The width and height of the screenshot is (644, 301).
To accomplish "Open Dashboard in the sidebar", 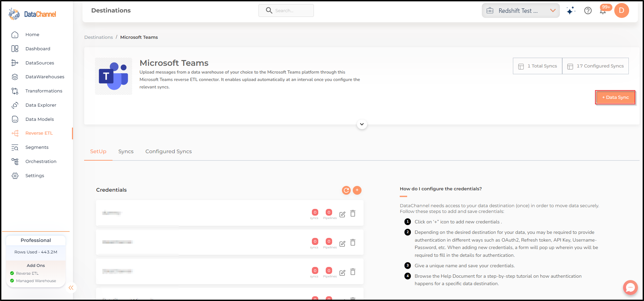I will [38, 49].
